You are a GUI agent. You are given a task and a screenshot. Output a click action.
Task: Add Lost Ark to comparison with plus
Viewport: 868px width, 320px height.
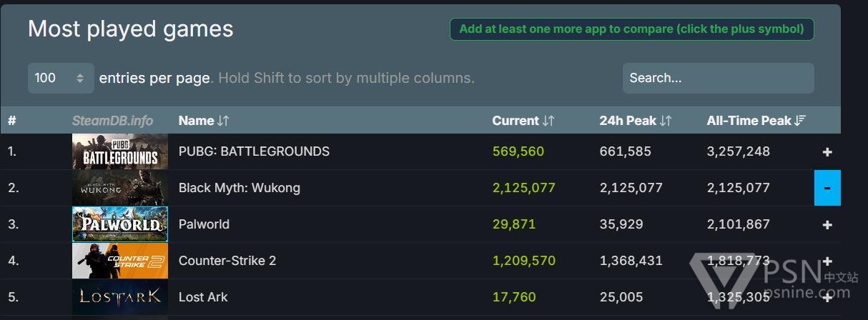click(827, 297)
